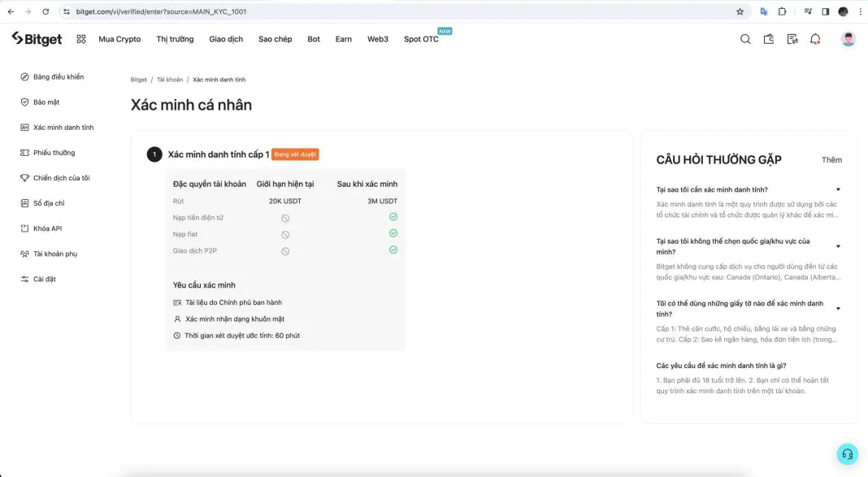Open Tài khoản phụ in sidebar

[49, 254]
